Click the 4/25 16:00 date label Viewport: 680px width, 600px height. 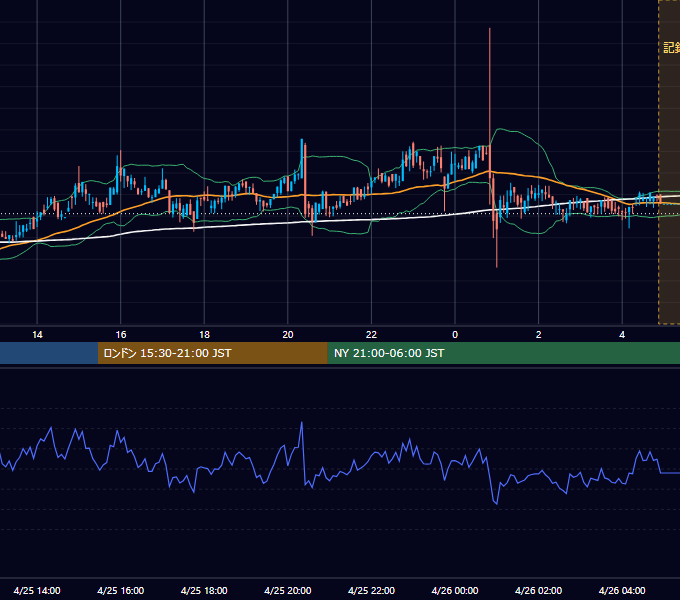121,590
